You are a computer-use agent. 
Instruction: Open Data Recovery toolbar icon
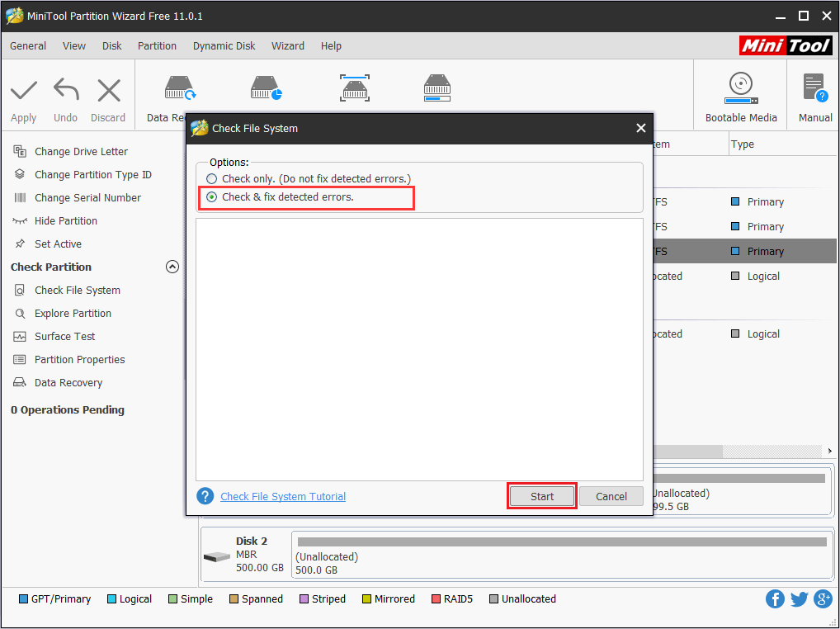[x=180, y=87]
